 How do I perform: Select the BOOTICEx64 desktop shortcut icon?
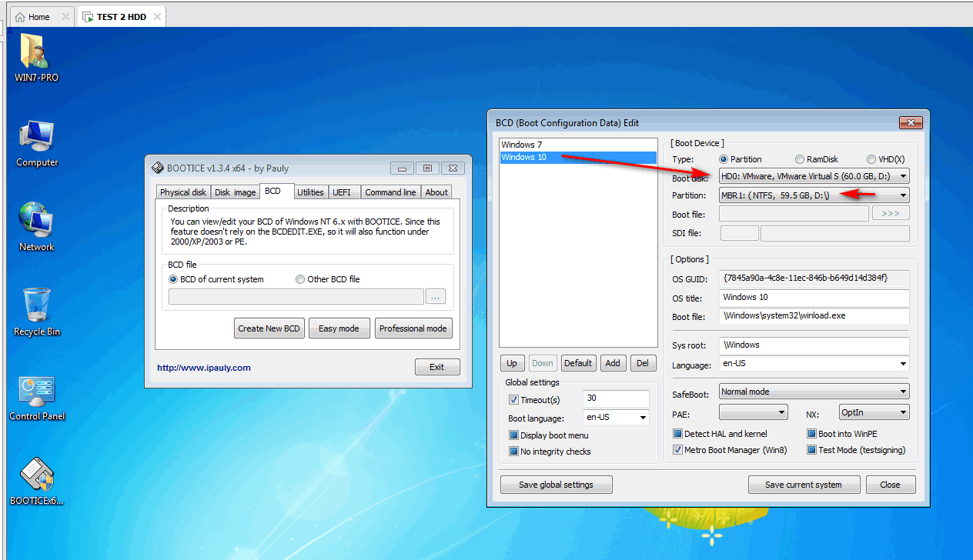(36, 482)
